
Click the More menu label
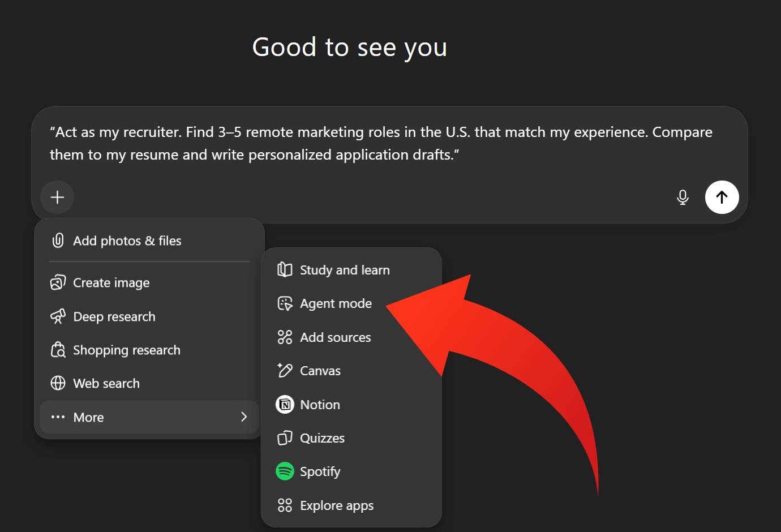click(88, 417)
